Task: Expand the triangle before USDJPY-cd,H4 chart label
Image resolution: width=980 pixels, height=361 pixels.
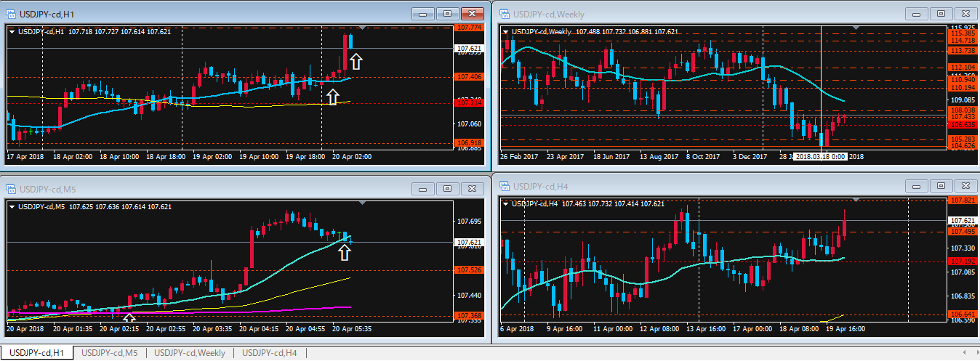Action: coord(506,204)
